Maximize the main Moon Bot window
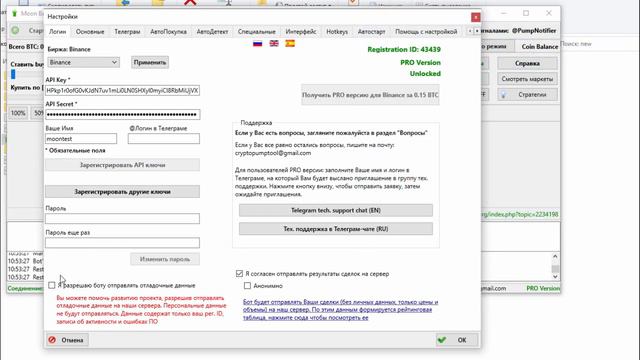The image size is (640, 360). [x=526, y=13]
